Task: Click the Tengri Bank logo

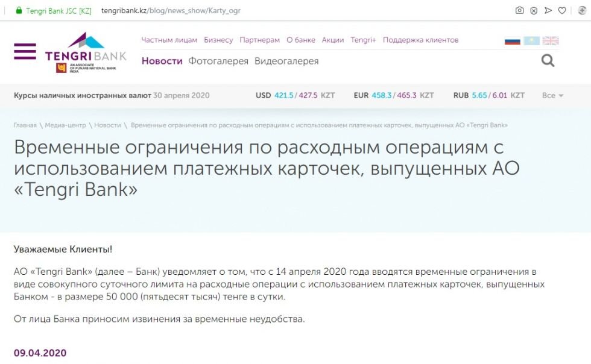Action: tap(86, 52)
